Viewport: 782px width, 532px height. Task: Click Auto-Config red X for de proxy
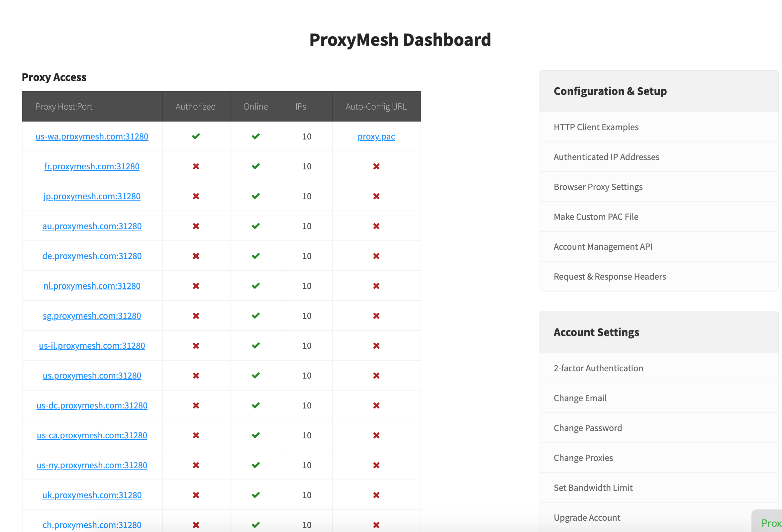click(376, 256)
